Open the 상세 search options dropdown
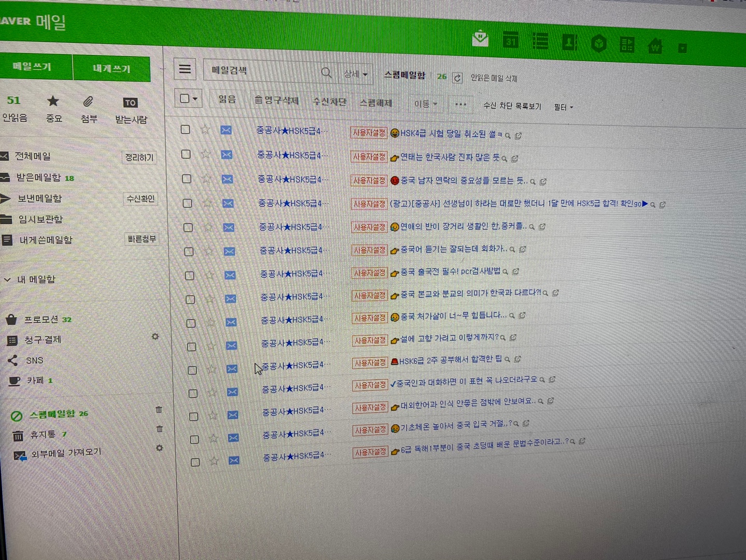 [356, 74]
